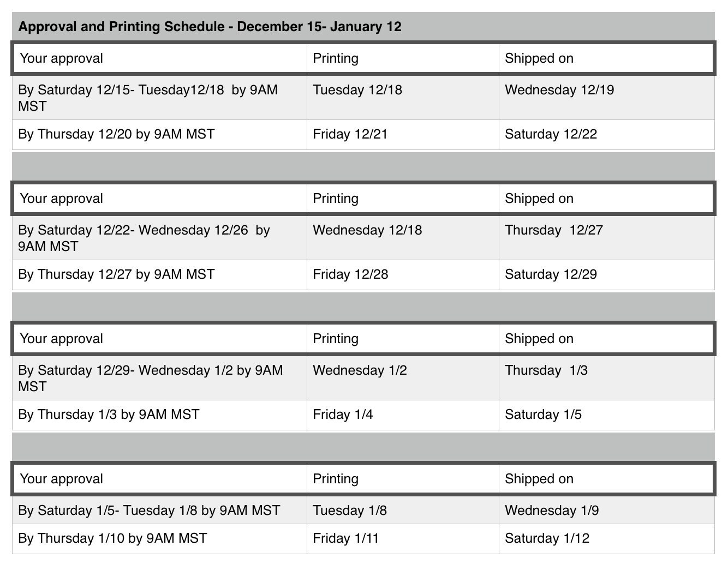Click the Approval and Printing Schedule title

point(210,26)
